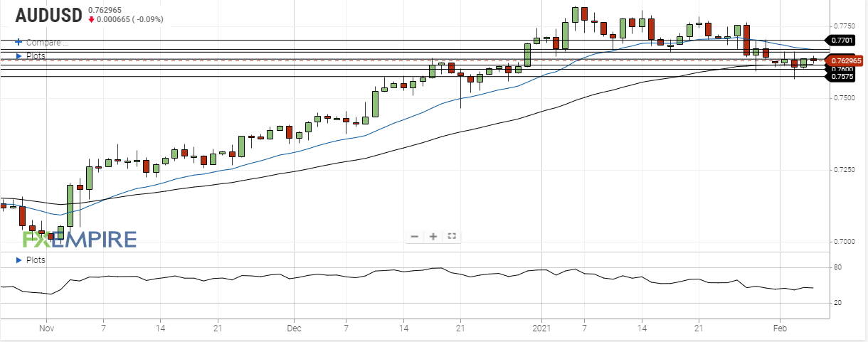The image size is (868, 342).
Task: Zoom in the chart with the plus button
Action: [x=433, y=237]
